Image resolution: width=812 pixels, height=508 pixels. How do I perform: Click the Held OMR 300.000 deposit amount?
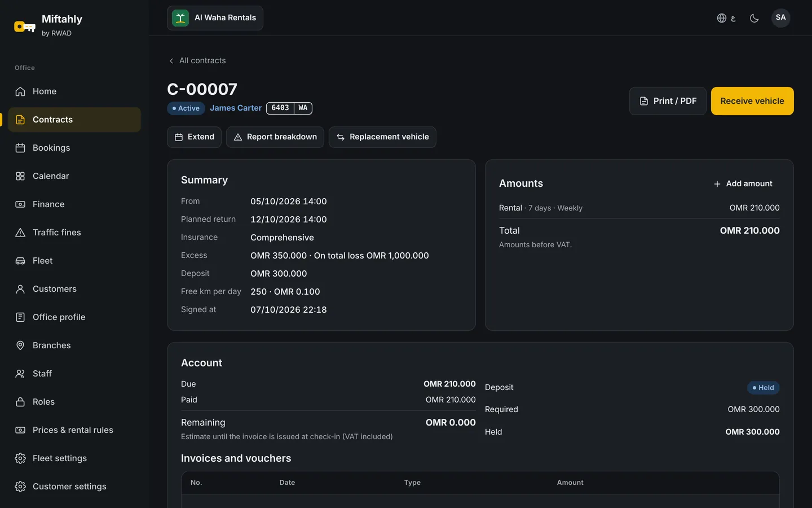click(753, 432)
